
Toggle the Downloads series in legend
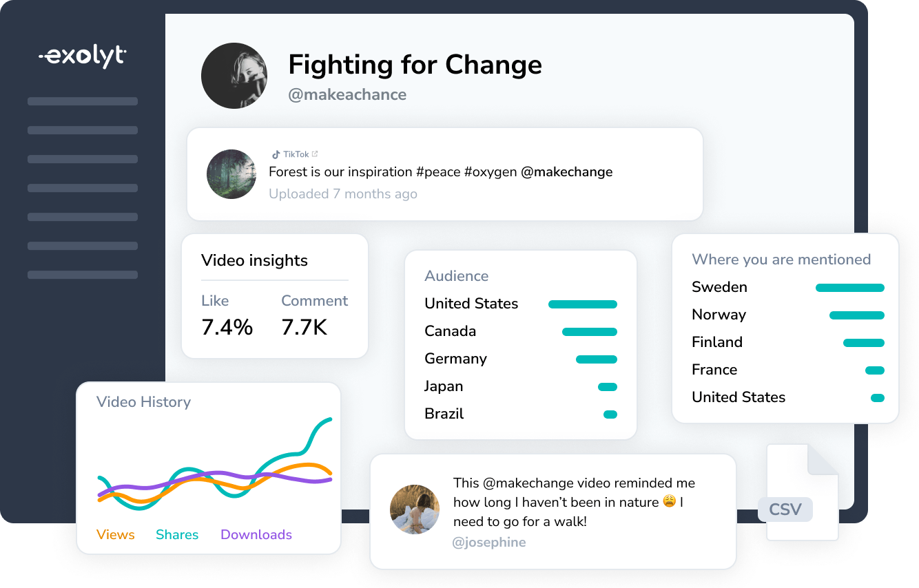(256, 535)
